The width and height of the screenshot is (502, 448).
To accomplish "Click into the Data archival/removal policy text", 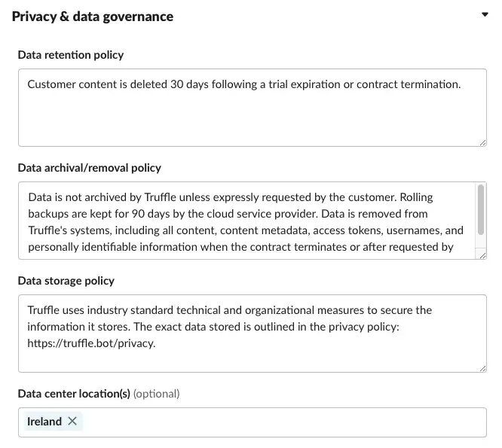I will [246, 221].
